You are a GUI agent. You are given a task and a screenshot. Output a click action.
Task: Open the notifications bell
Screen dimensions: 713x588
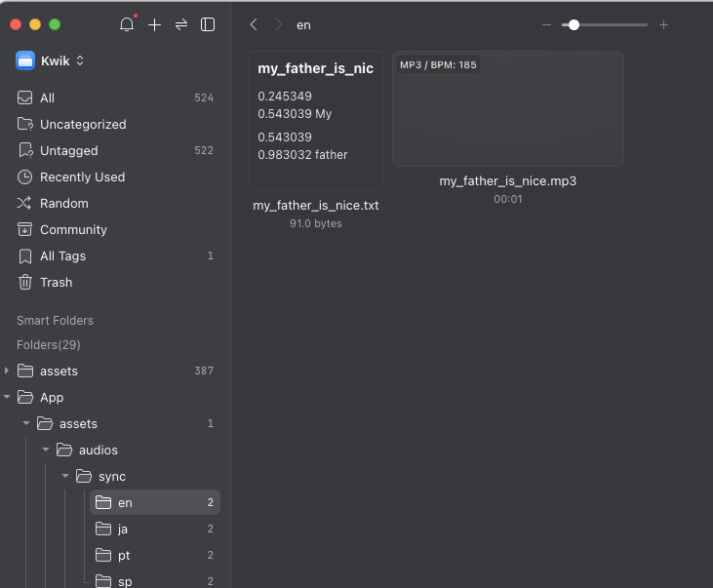coord(127,24)
